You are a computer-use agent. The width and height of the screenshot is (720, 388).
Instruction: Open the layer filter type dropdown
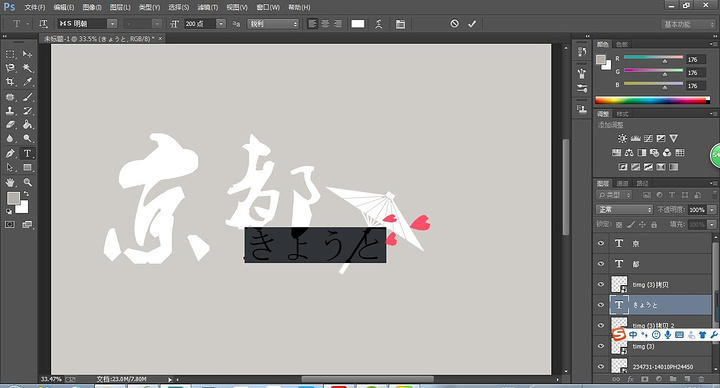click(614, 195)
